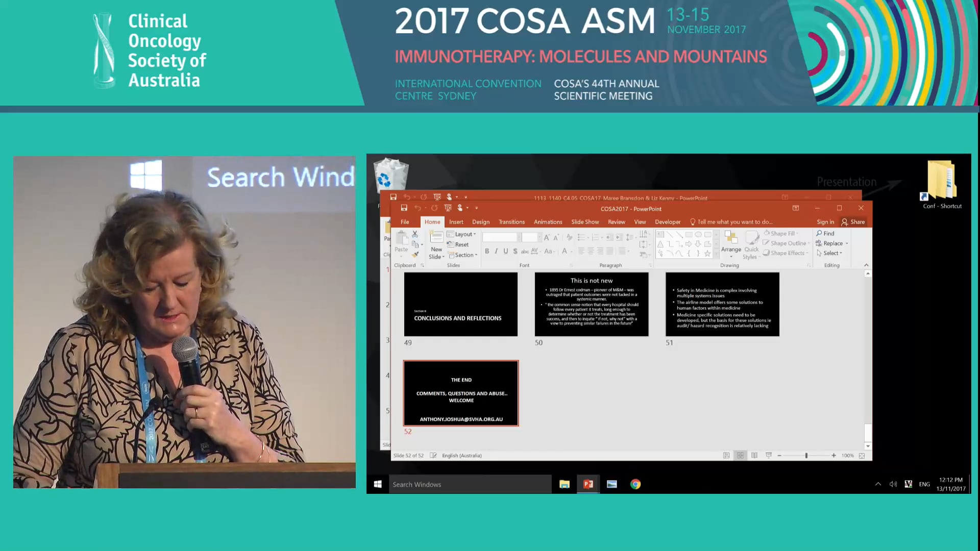Click the Share button
Screen dimensions: 980x551
[x=853, y=222]
